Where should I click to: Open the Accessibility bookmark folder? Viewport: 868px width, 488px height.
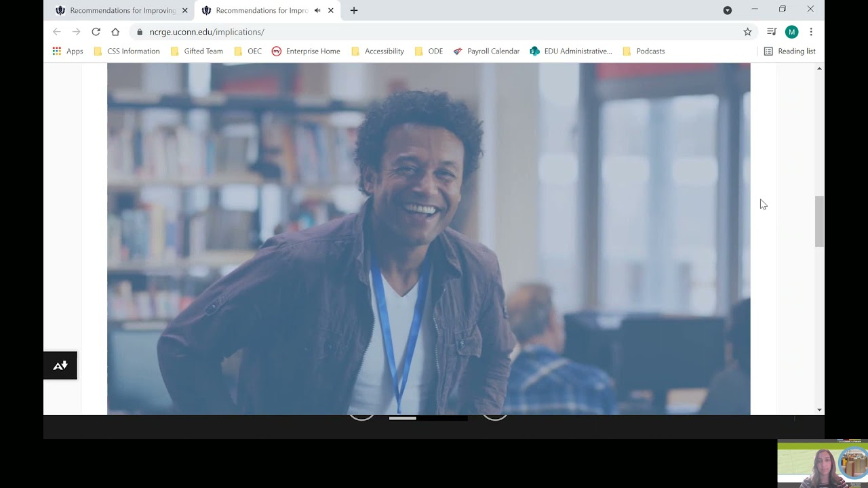click(x=378, y=51)
